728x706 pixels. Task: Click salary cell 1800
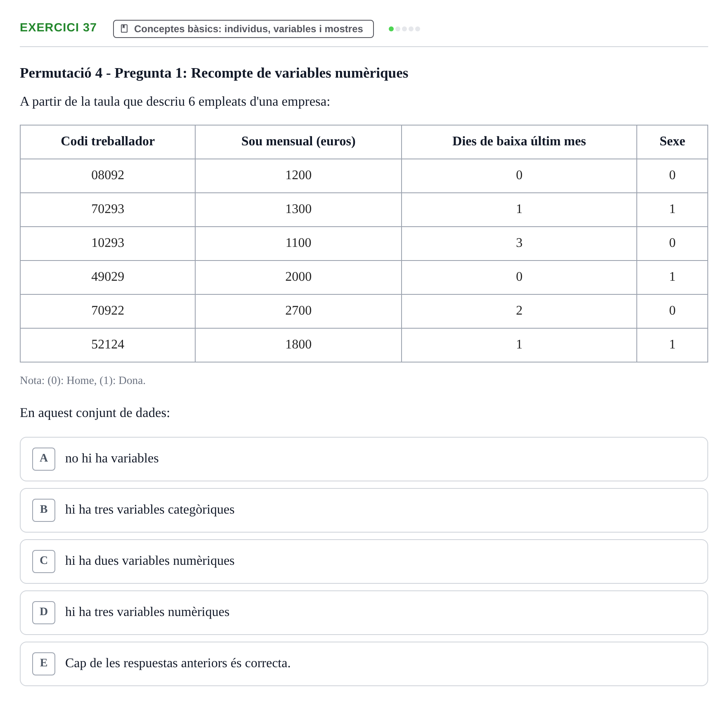click(x=298, y=345)
